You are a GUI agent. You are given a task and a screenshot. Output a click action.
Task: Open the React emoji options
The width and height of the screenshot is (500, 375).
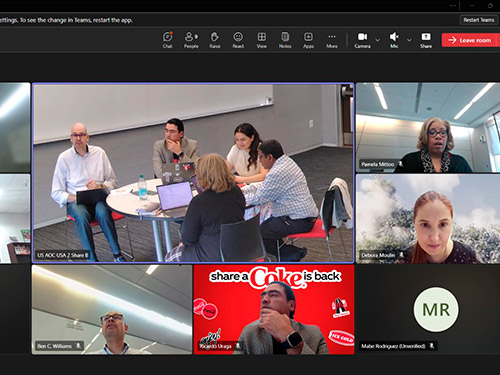pos(238,40)
